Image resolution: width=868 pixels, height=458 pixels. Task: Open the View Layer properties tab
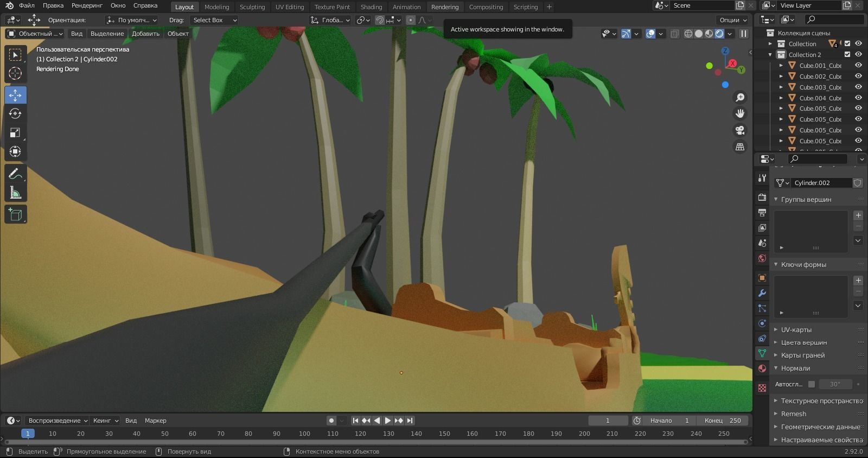762,227
